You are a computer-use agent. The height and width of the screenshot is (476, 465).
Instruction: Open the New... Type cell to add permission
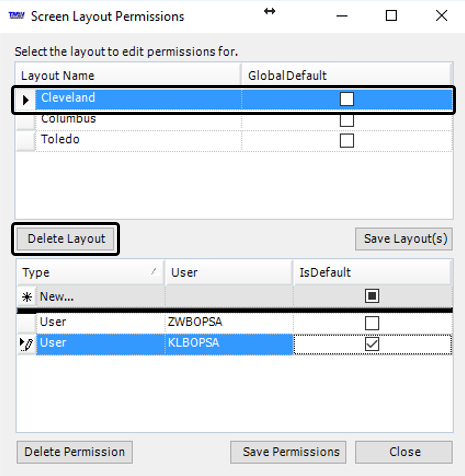[101, 296]
